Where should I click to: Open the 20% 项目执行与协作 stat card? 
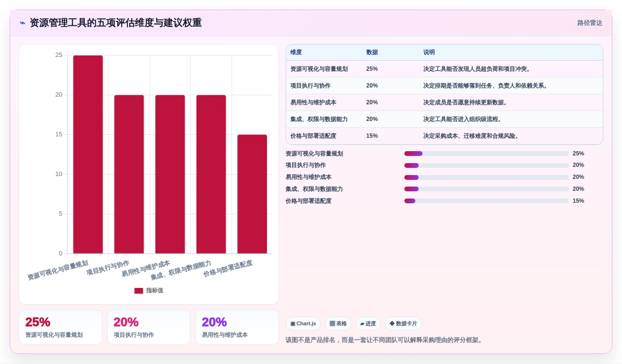(x=149, y=327)
